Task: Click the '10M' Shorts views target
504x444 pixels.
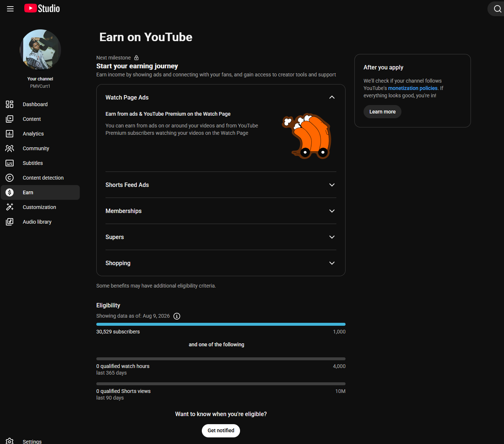Action: pos(340,391)
